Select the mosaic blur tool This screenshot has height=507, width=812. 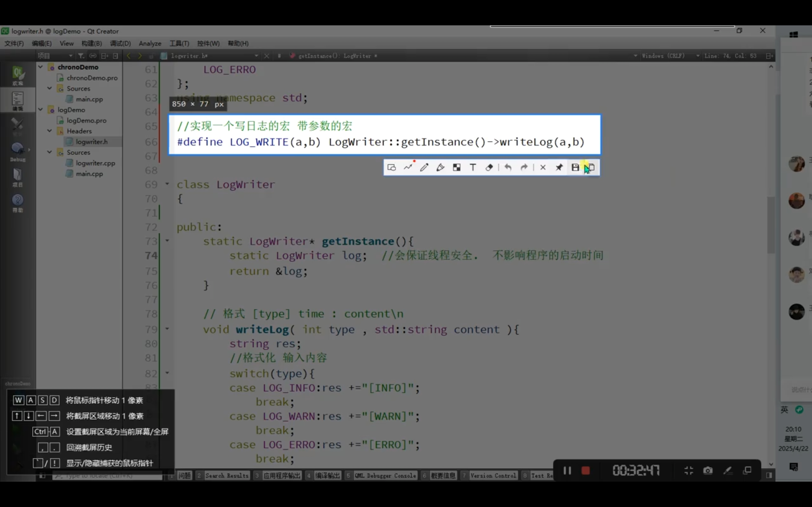[457, 167]
